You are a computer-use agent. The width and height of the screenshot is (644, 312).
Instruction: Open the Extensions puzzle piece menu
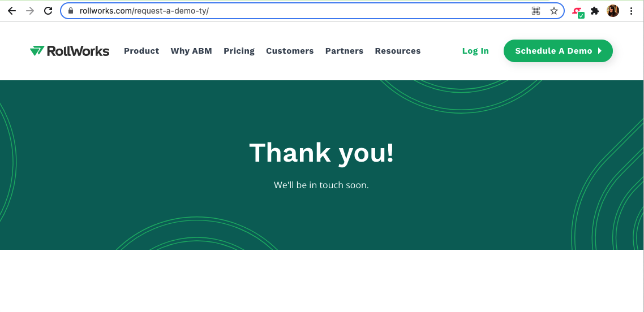(595, 11)
